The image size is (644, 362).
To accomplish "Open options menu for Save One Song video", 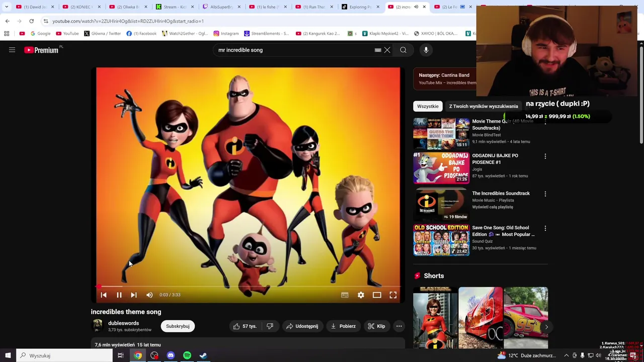I will (545, 229).
